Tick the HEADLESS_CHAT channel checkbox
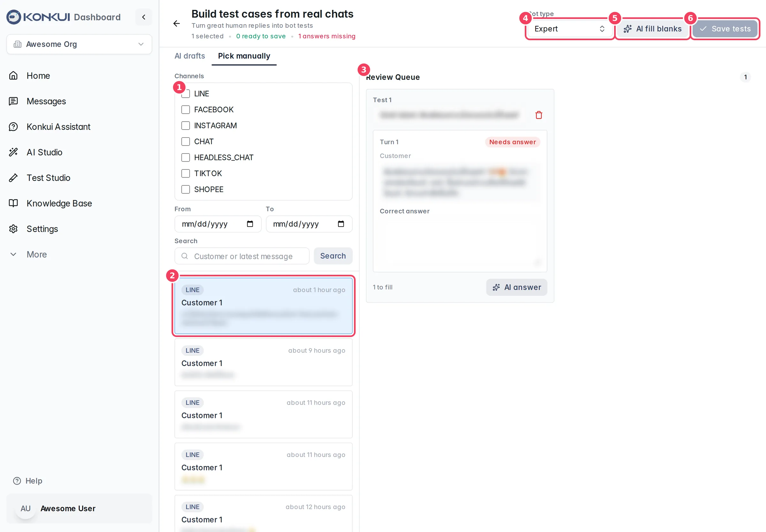This screenshot has height=532, width=766. [186, 158]
